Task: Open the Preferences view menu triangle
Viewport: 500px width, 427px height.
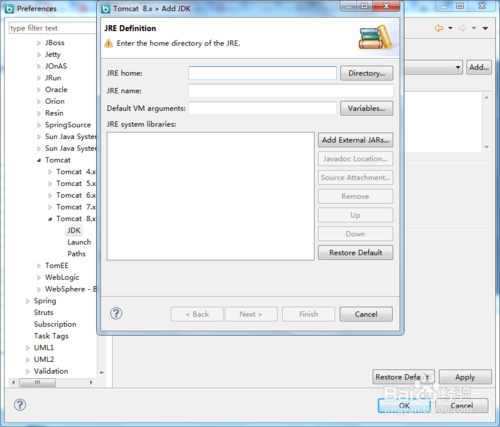Action: click(x=485, y=28)
